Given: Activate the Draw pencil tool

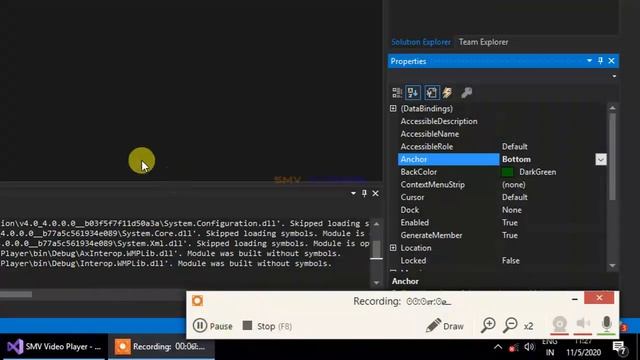Looking at the screenshot, I should (x=444, y=326).
